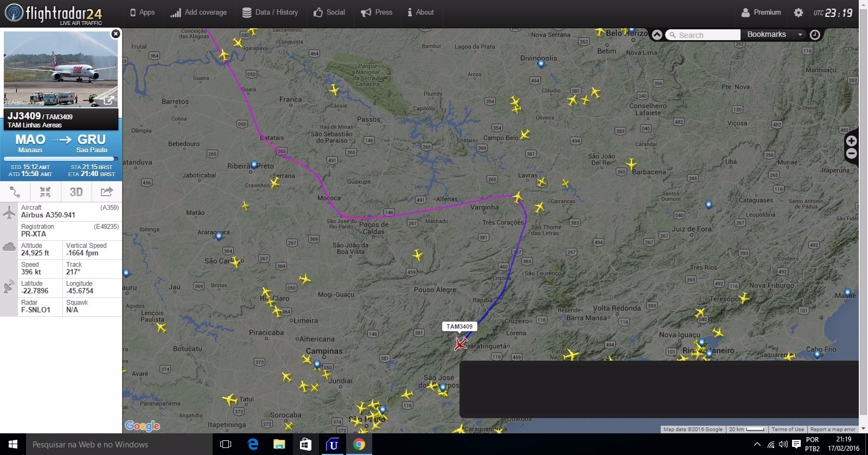Click track value 217°
868x455 pixels.
(73, 272)
